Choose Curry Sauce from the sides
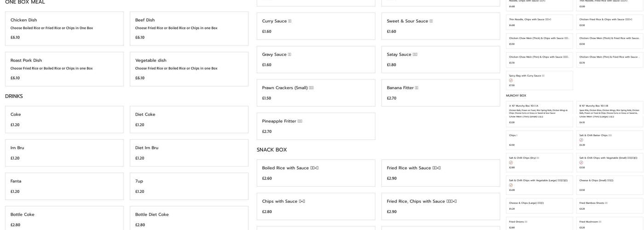This screenshot has height=230, width=644. pos(316,26)
